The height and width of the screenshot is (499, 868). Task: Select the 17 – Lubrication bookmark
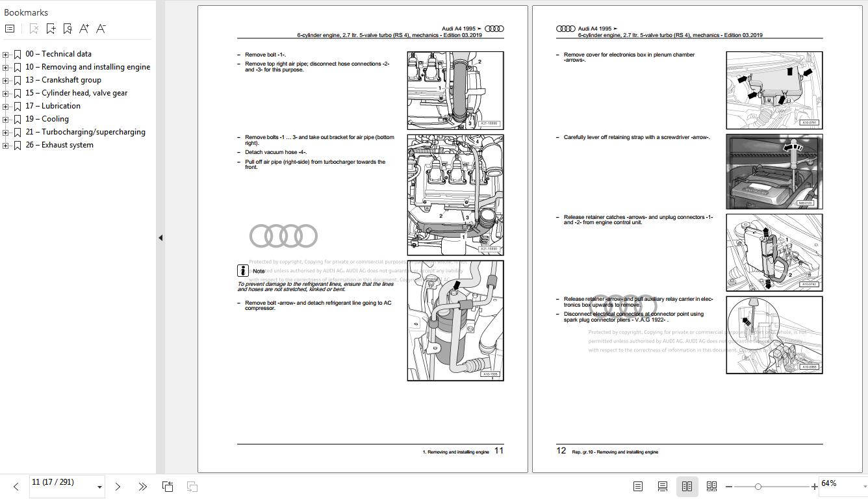[54, 106]
